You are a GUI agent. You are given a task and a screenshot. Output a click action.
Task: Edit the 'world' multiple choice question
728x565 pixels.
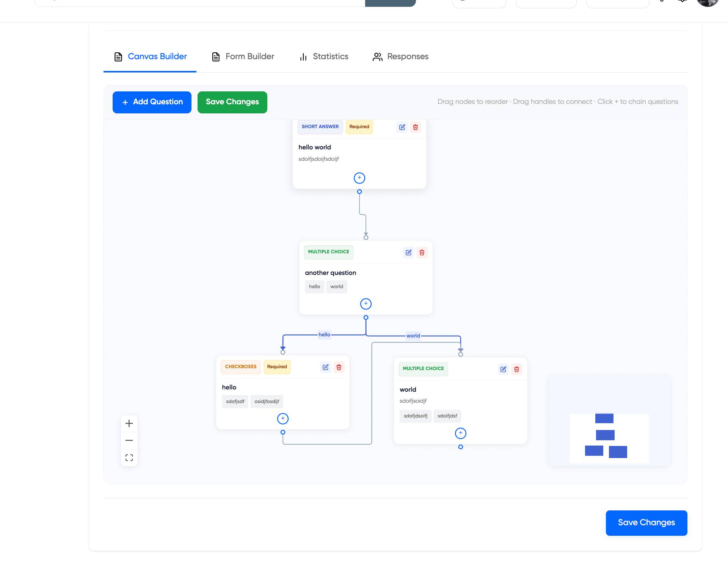click(503, 369)
